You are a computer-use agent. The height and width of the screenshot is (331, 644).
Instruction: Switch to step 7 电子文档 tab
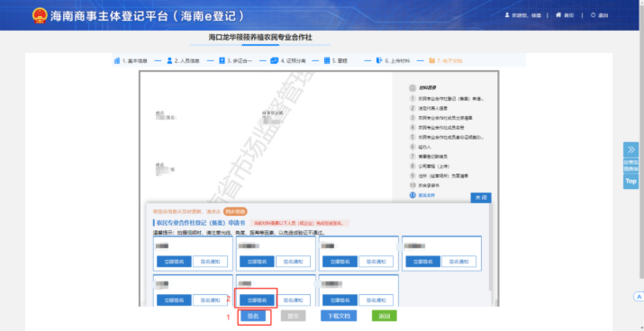pyautogui.click(x=446, y=60)
